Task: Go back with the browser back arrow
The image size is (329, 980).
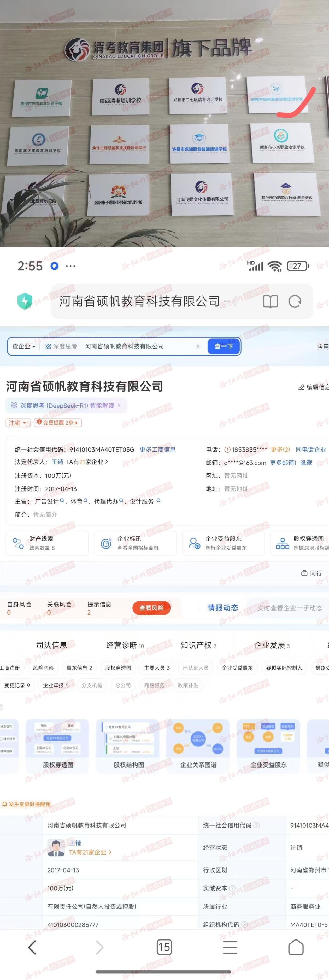Action: (32, 947)
